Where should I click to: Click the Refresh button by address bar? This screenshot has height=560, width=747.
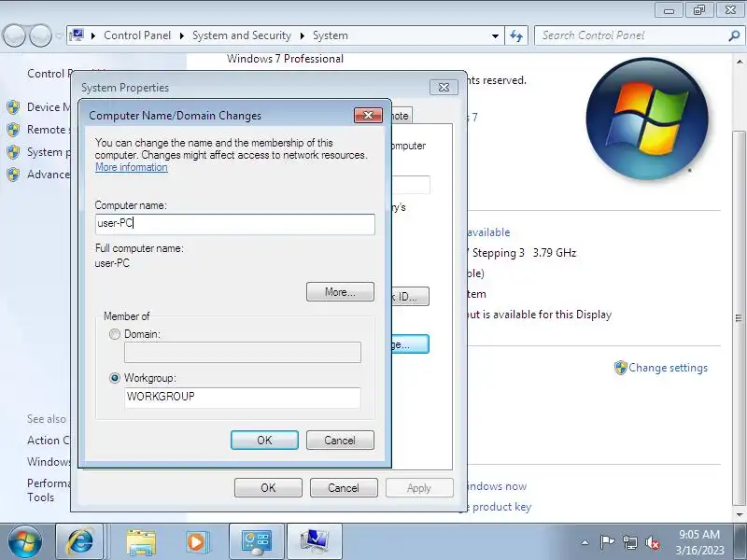click(516, 35)
